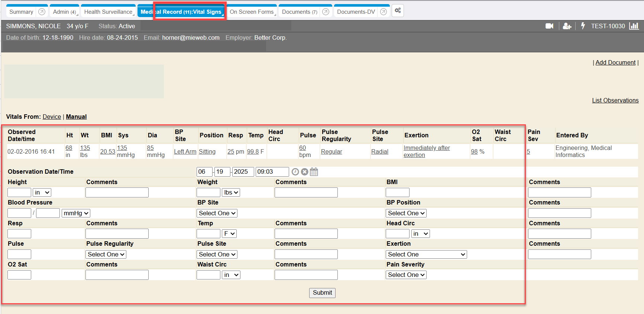Viewport: 644px width, 314px height.
Task: Switch to the Health Surveillance tab
Action: 108,12
